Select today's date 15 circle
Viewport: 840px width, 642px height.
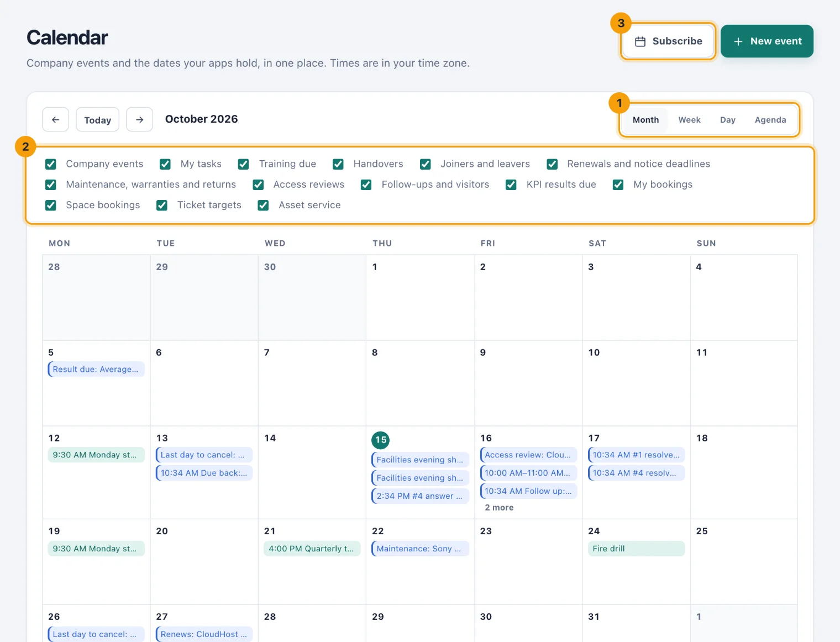(x=381, y=440)
